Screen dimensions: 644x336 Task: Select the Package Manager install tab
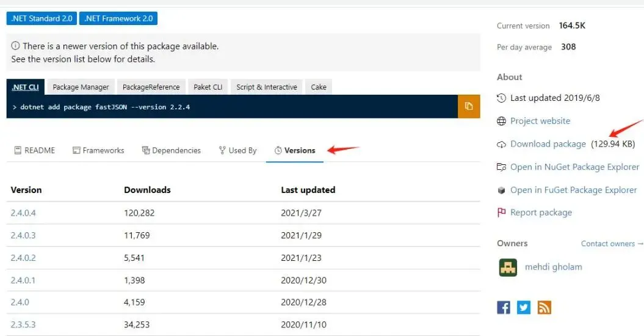click(x=81, y=87)
